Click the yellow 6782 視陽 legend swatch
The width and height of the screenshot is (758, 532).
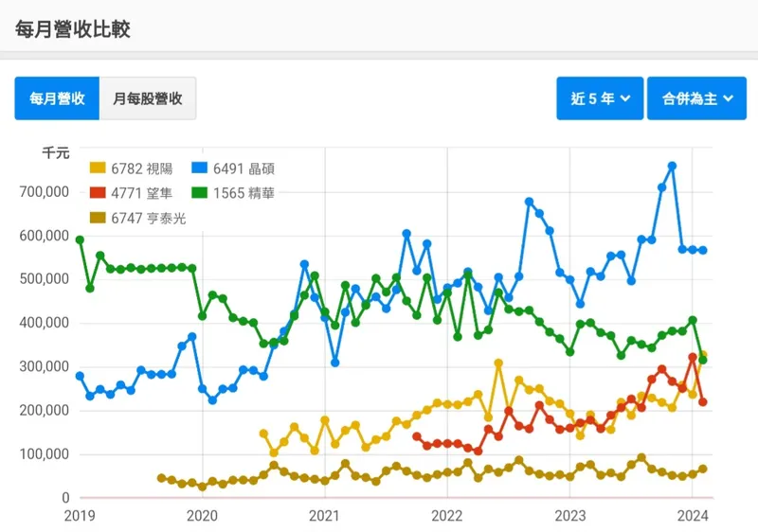pos(98,168)
